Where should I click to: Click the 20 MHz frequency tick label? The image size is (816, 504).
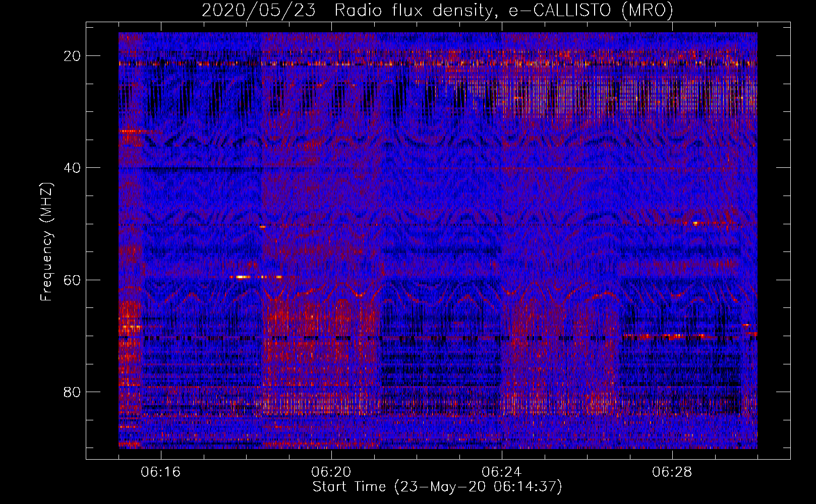click(x=73, y=56)
